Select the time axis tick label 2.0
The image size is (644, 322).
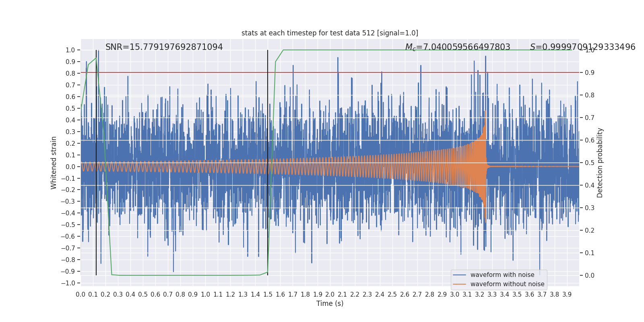point(330,295)
